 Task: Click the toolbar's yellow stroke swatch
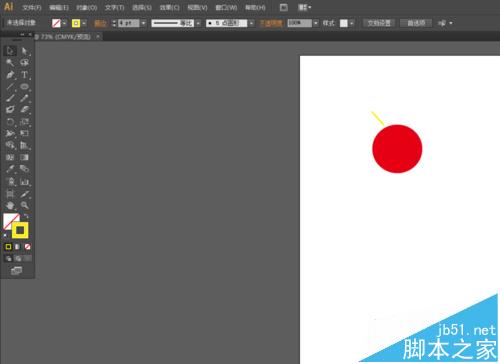pyautogui.click(x=20, y=230)
